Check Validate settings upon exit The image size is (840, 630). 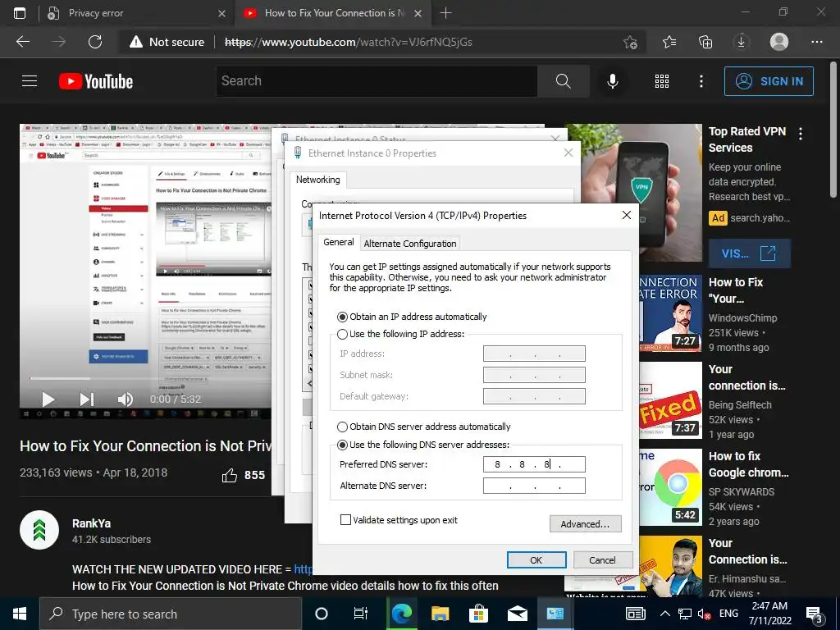pyautogui.click(x=345, y=519)
